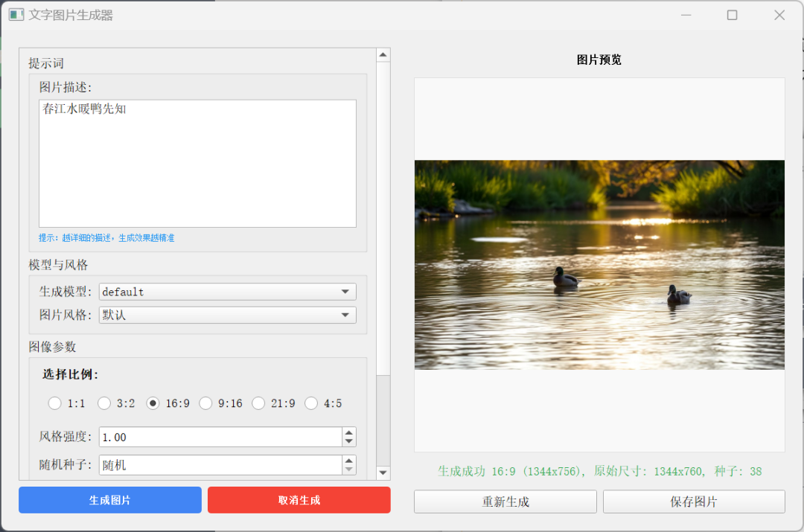The width and height of the screenshot is (804, 532).
Task: Click the blue 生成图片 button
Action: coord(110,500)
